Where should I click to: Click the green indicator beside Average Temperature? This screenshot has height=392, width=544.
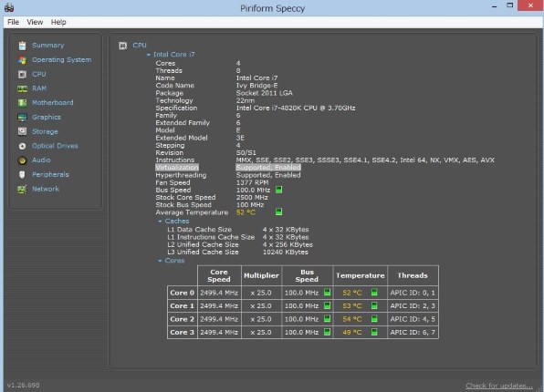(x=278, y=211)
